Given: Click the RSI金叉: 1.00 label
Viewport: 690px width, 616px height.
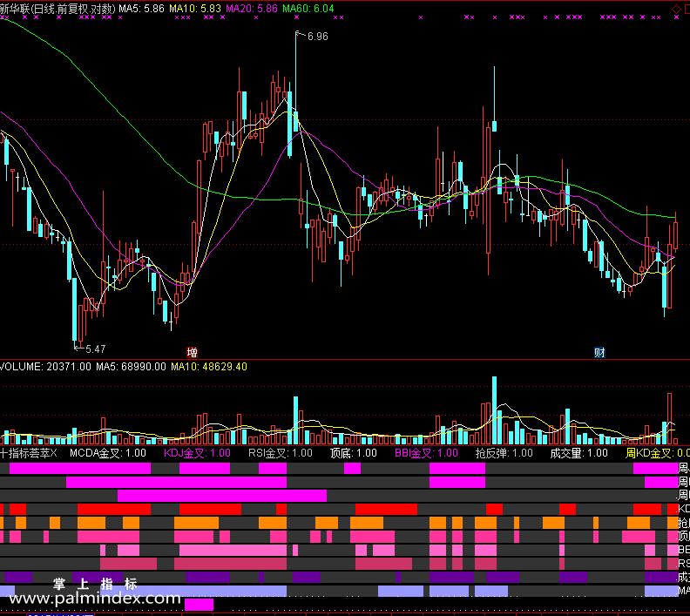Looking at the screenshot, I should 281,453.
